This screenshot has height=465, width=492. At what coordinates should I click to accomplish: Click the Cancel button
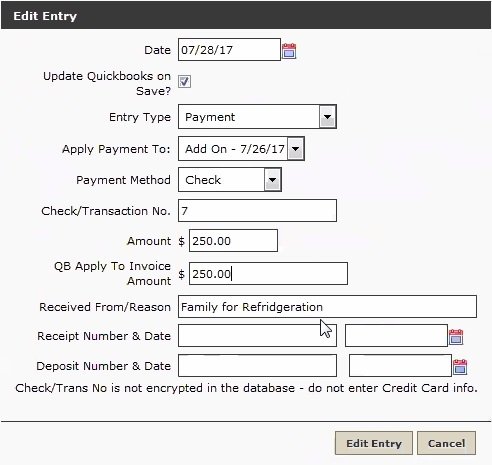[x=446, y=443]
